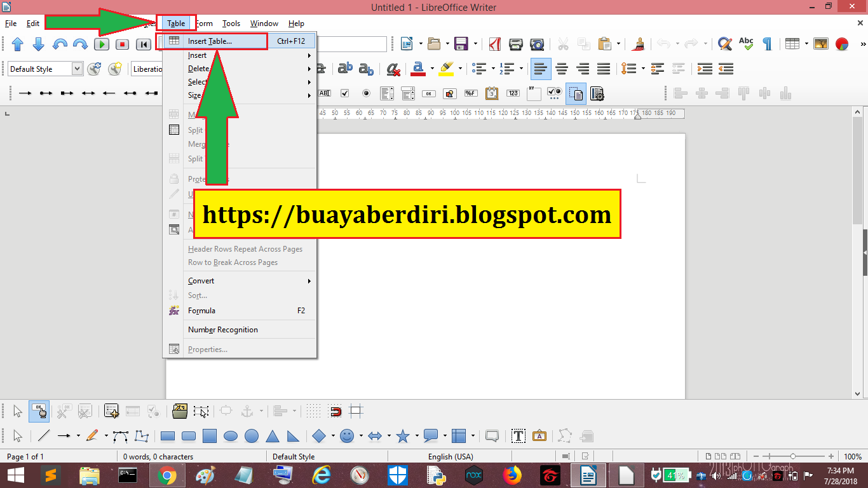Choose Insert Table menu entry
This screenshot has height=488, width=868.
(x=240, y=41)
